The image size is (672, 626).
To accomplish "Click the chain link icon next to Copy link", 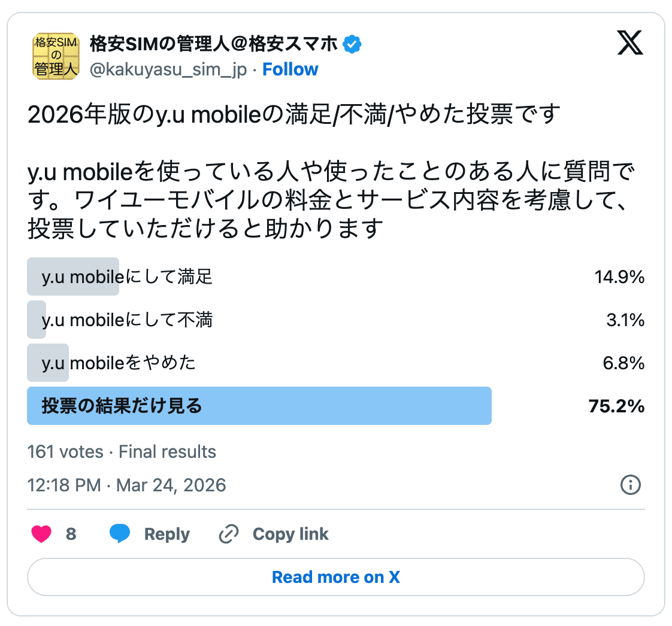I will pyautogui.click(x=229, y=533).
